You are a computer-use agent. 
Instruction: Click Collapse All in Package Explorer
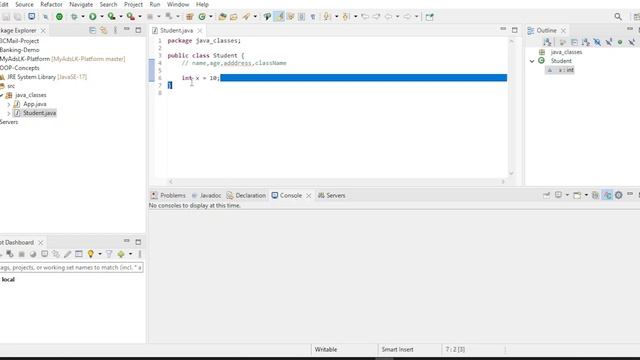pos(92,30)
